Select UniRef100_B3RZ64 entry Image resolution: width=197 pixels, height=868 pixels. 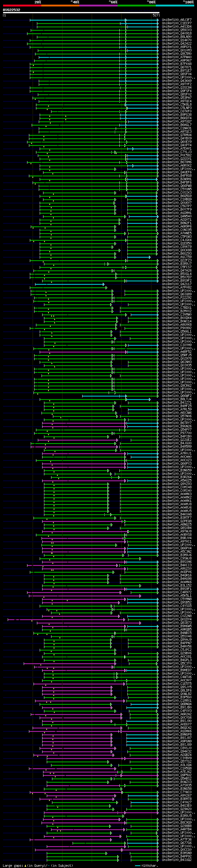click(177, 477)
